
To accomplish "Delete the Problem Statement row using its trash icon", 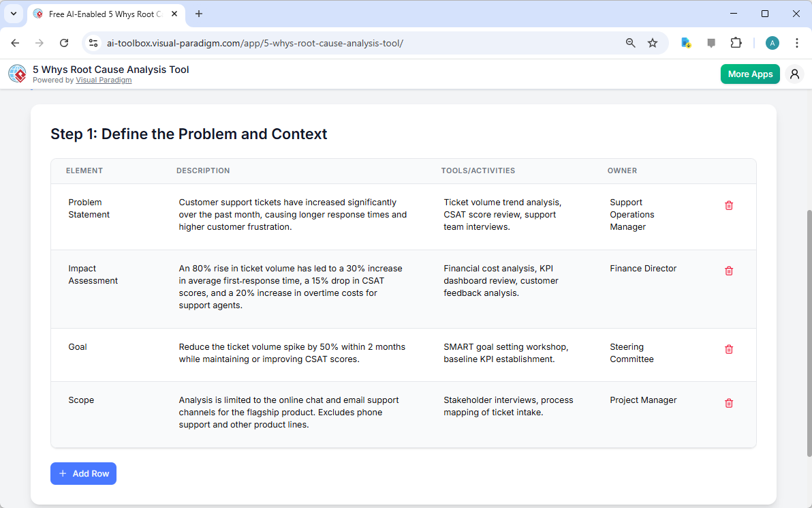I will click(728, 205).
